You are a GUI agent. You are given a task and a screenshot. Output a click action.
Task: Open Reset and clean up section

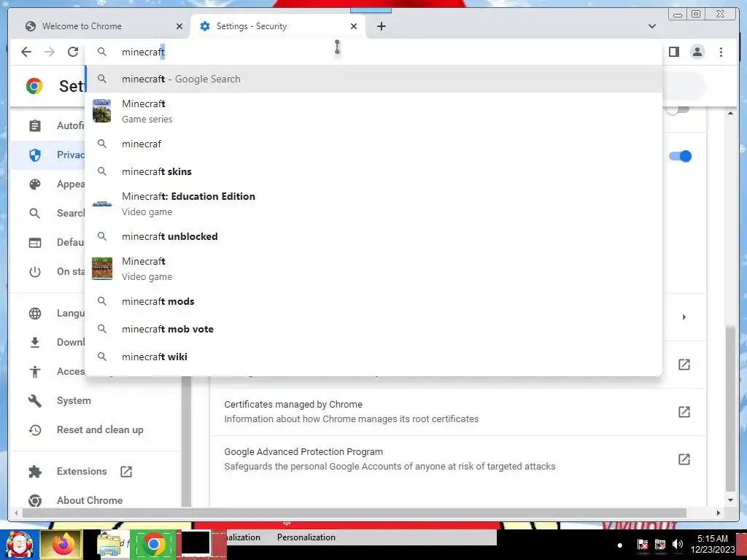pyautogui.click(x=100, y=430)
